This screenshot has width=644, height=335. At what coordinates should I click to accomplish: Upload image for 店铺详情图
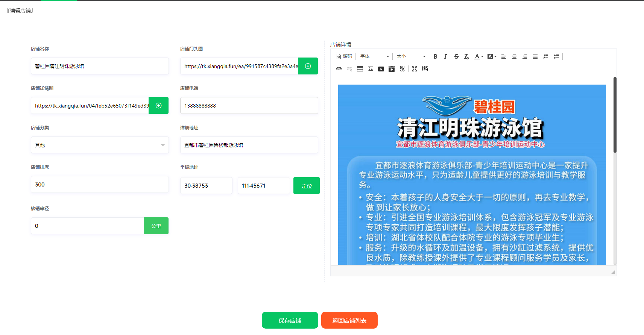tap(158, 106)
